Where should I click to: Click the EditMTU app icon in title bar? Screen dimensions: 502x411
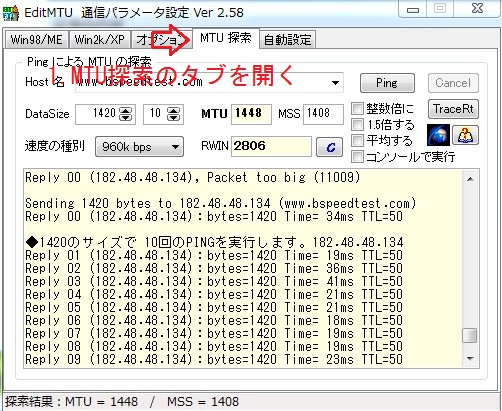(11, 13)
